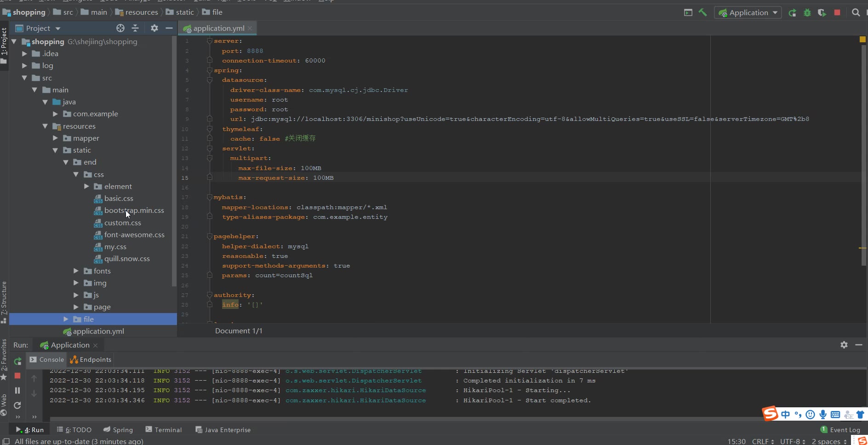Stop the running Application via the red square

[x=837, y=13]
